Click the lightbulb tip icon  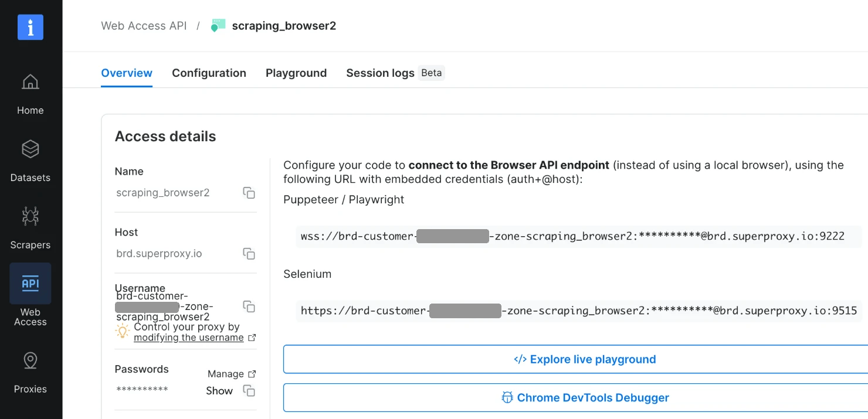point(122,332)
